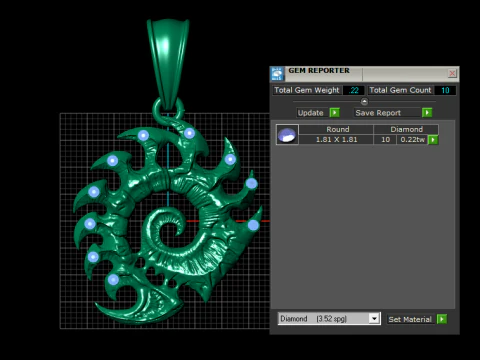Collapse the panel using the round arrow toggle
This screenshot has height=360, width=480.
[x=364, y=101]
